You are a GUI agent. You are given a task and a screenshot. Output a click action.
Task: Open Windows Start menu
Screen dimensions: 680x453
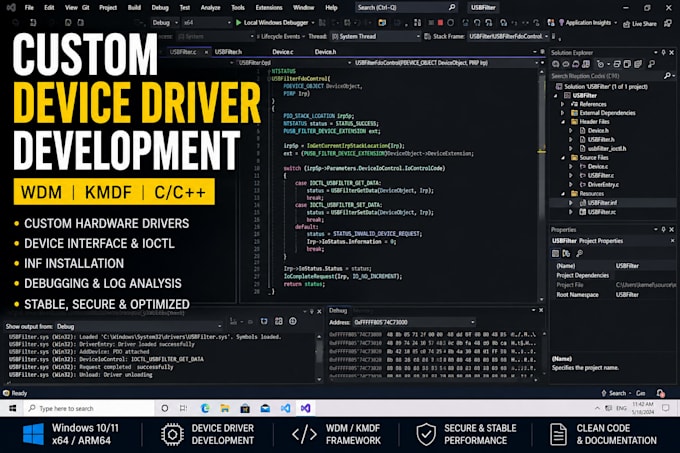point(13,408)
